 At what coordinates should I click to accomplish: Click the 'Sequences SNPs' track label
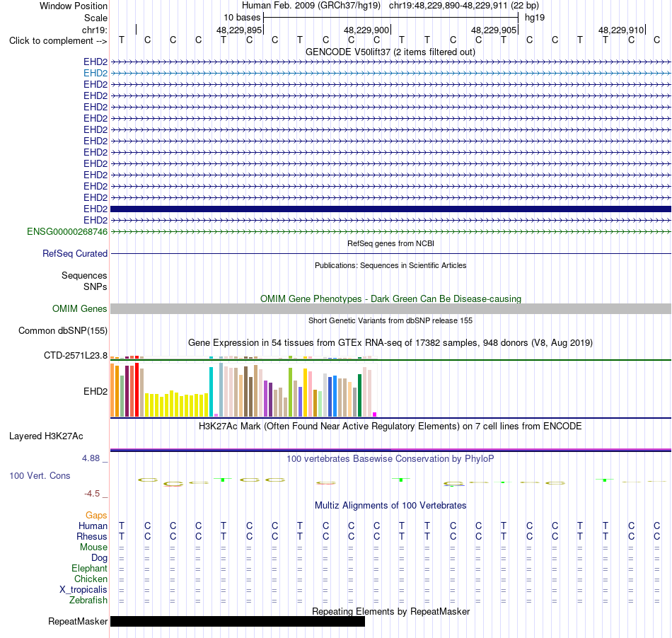pos(84,281)
